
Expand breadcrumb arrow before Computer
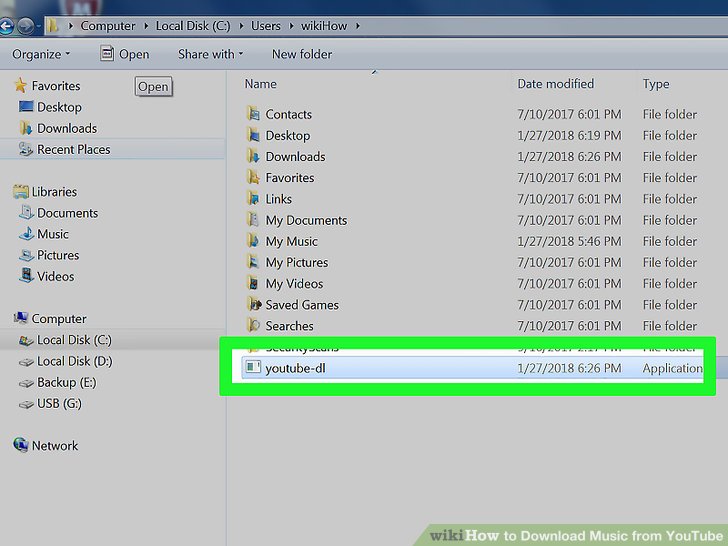71,26
